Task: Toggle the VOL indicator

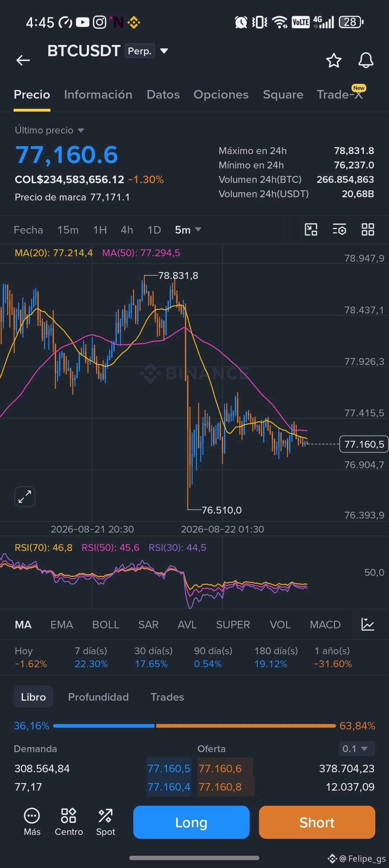Action: [280, 624]
